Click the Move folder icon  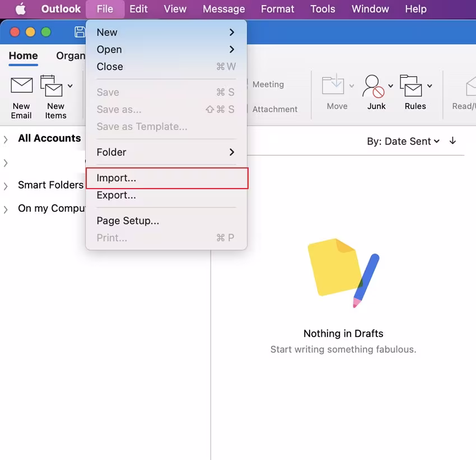(333, 85)
